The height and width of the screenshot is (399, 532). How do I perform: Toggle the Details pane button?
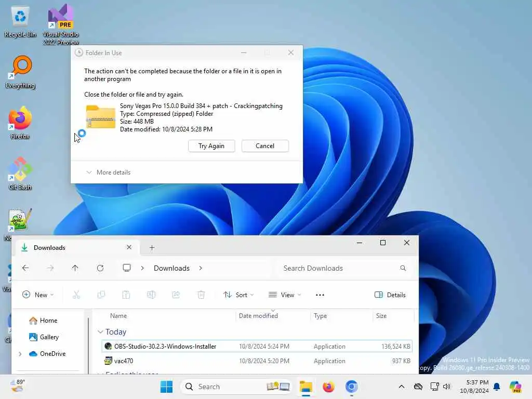(390, 295)
